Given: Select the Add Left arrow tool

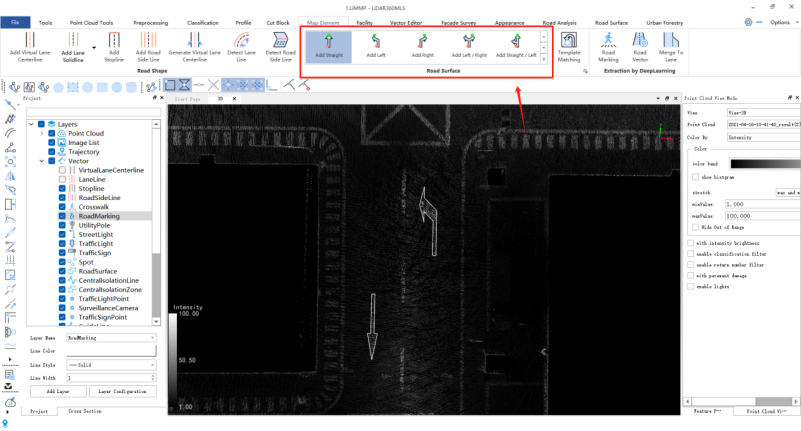Looking at the screenshot, I should point(375,46).
